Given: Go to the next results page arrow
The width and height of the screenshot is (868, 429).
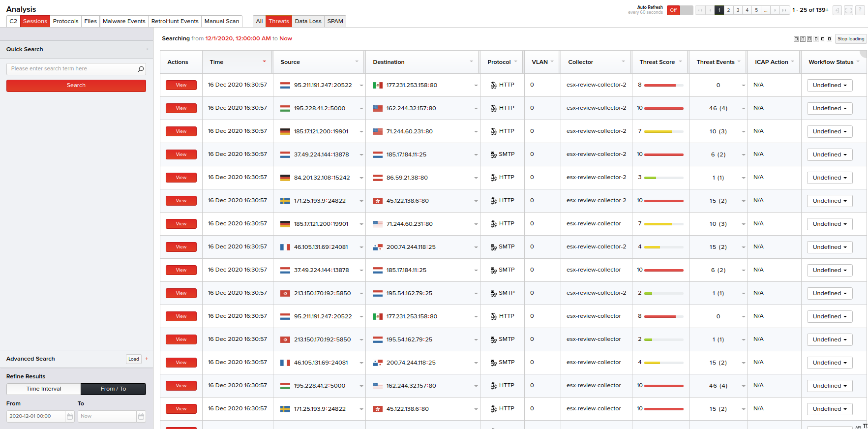Looking at the screenshot, I should click(x=775, y=10).
